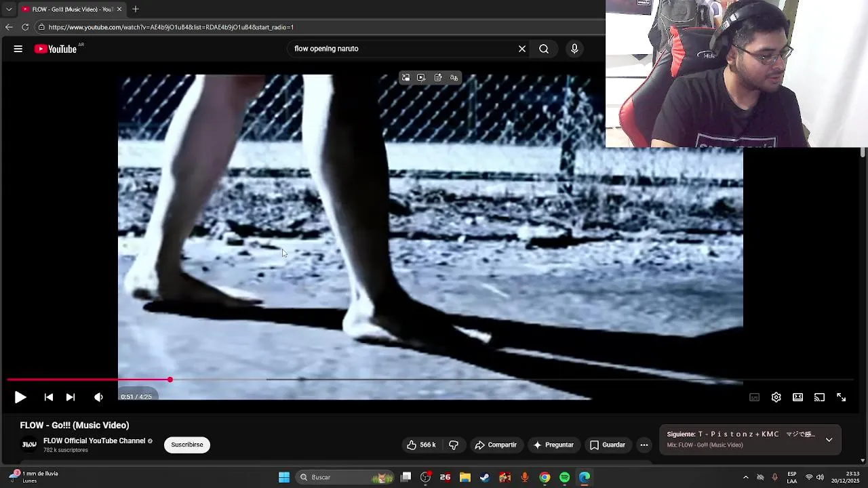
Task: Open network and volume quick settings
Action: [814, 477]
